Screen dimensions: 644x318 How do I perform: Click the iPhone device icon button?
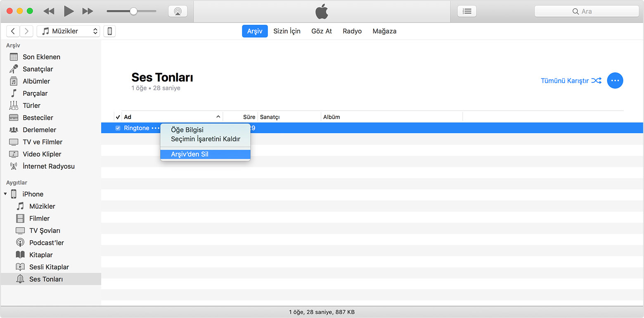pyautogui.click(x=109, y=31)
